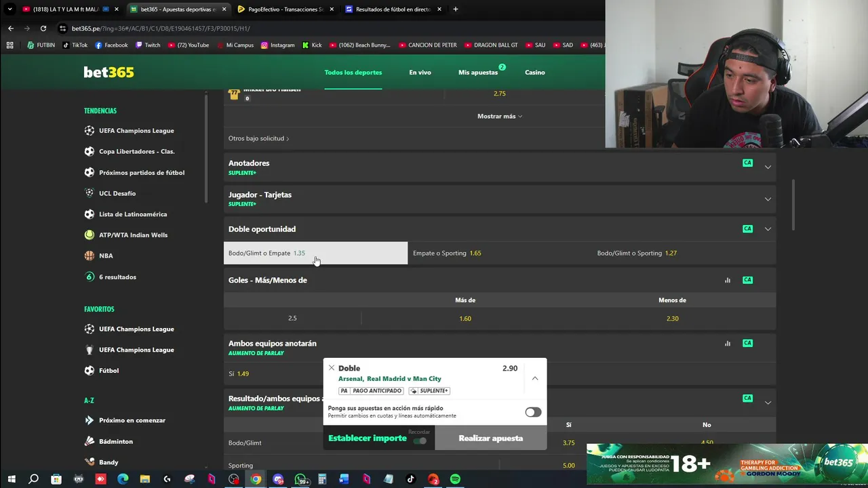This screenshot has width=868, height=488.
Task: Open Instagram bookmark
Action: click(277, 45)
